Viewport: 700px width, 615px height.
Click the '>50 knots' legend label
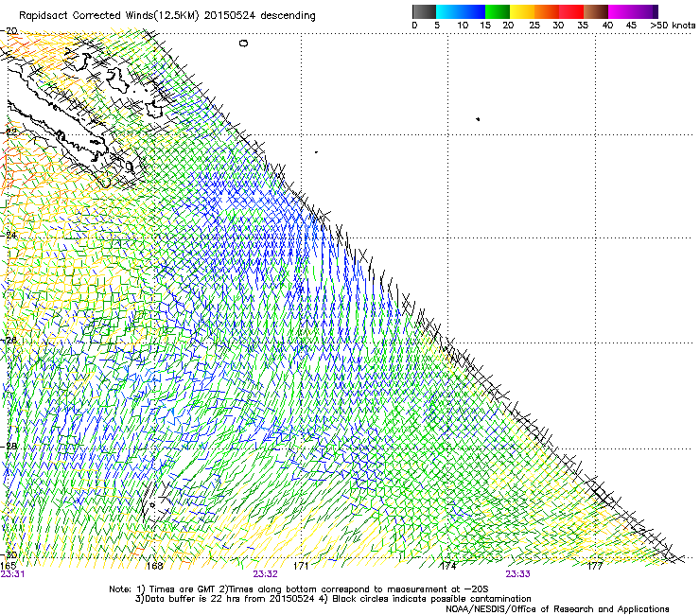tap(673, 26)
